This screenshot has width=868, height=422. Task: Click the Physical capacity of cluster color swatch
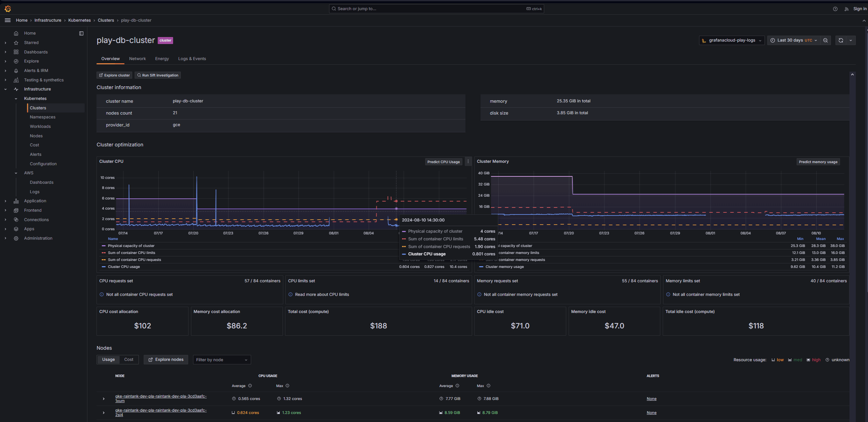(104, 246)
